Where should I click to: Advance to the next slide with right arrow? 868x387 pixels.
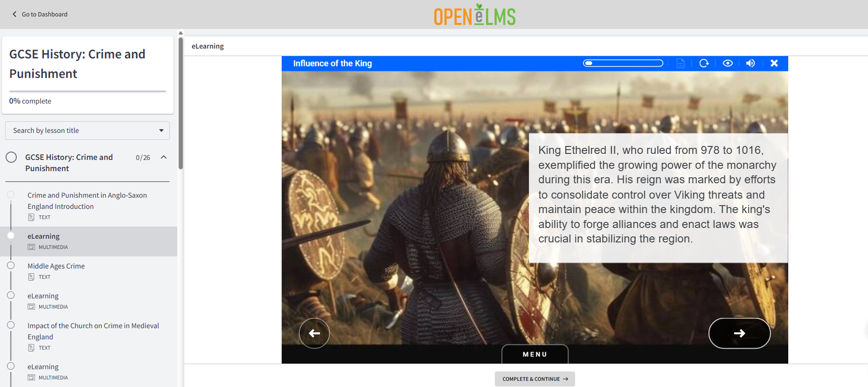tap(739, 333)
